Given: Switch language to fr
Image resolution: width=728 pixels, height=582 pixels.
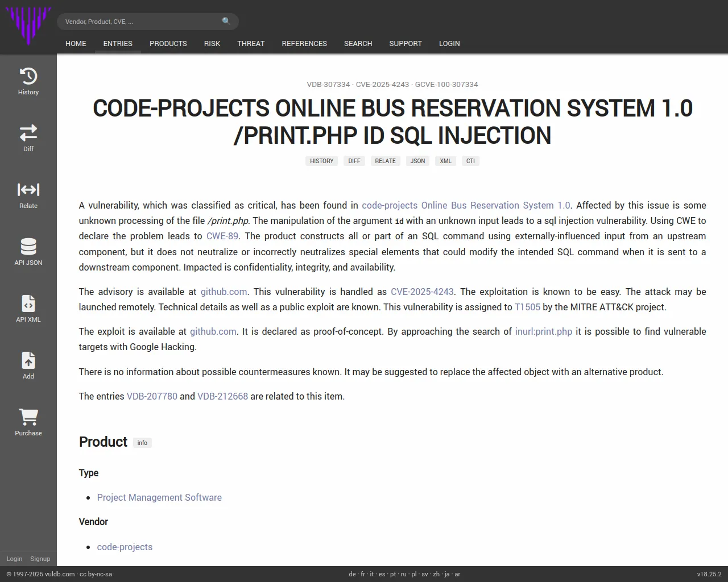Looking at the screenshot, I should [363, 574].
